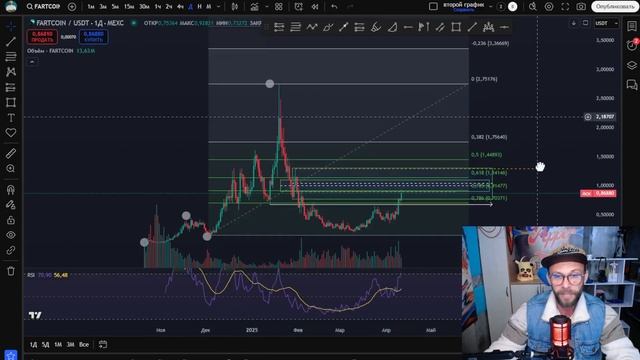
Task: Select the Text tool in left sidebar
Action: click(11, 118)
